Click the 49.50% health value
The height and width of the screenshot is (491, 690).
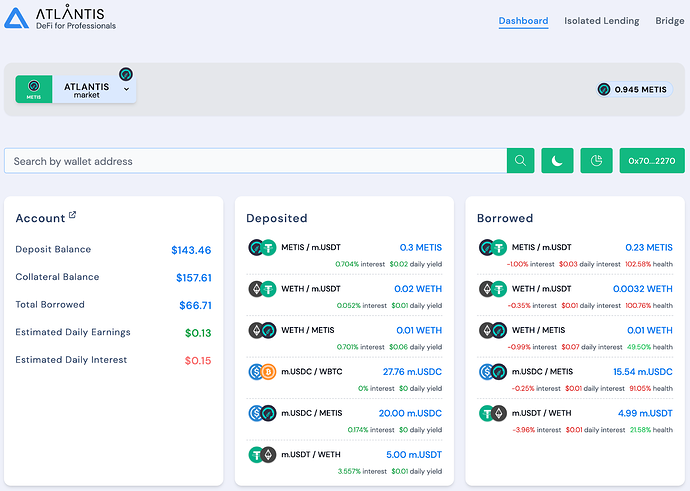[639, 347]
